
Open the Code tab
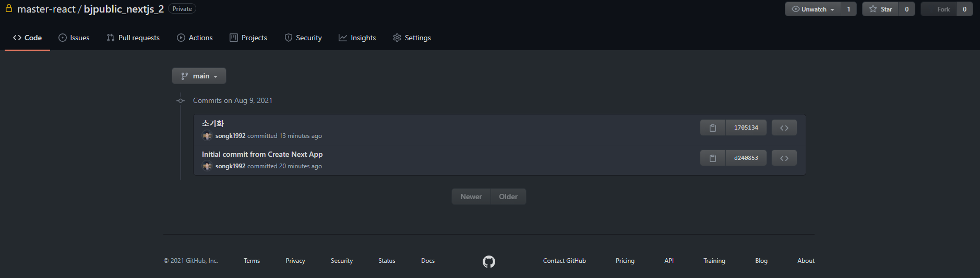27,38
